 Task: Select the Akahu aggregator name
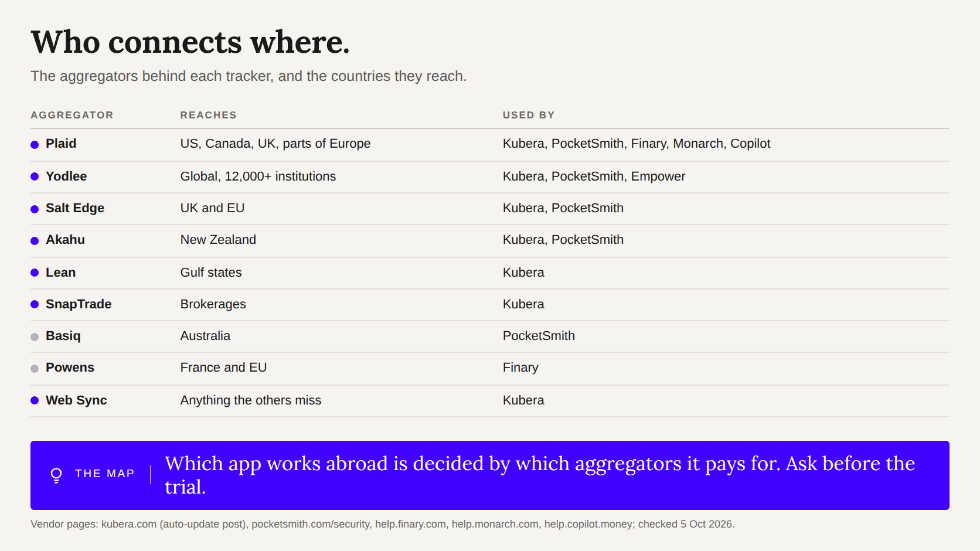(x=65, y=240)
